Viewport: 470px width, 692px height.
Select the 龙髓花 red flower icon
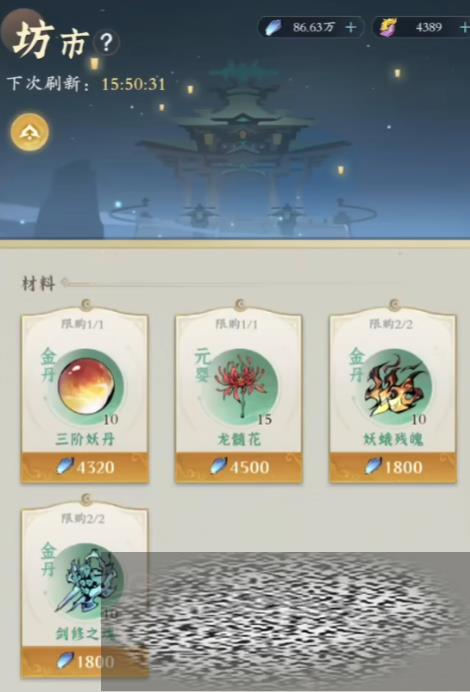pos(240,387)
